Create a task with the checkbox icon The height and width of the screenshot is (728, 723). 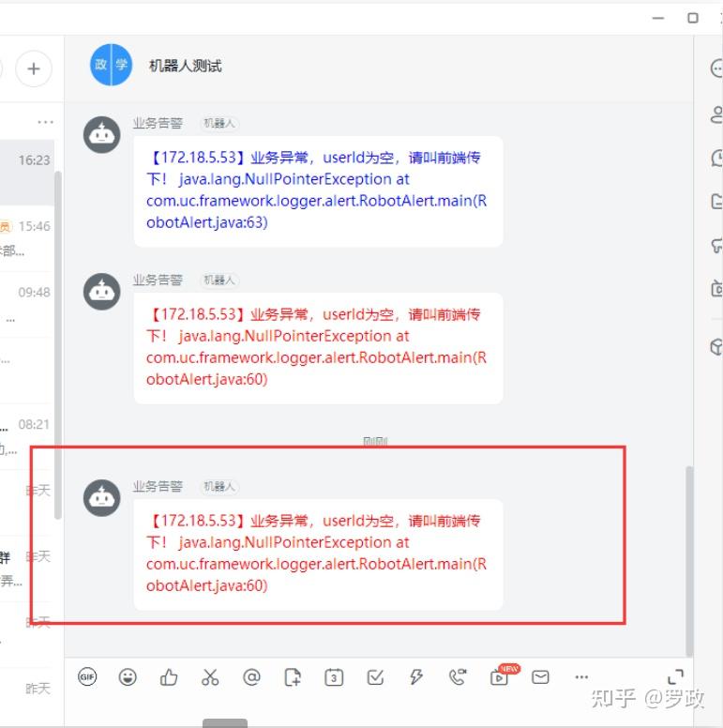(x=375, y=677)
